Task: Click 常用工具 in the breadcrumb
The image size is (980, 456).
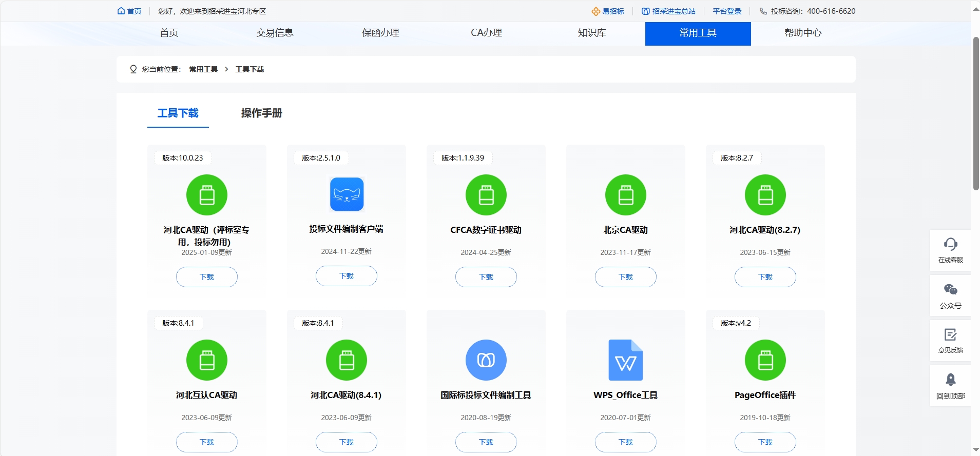Action: click(x=203, y=69)
